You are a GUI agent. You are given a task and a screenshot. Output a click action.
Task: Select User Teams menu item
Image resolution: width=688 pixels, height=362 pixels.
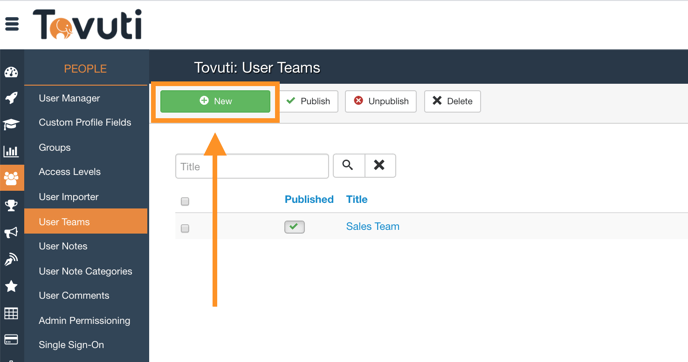[86, 222]
